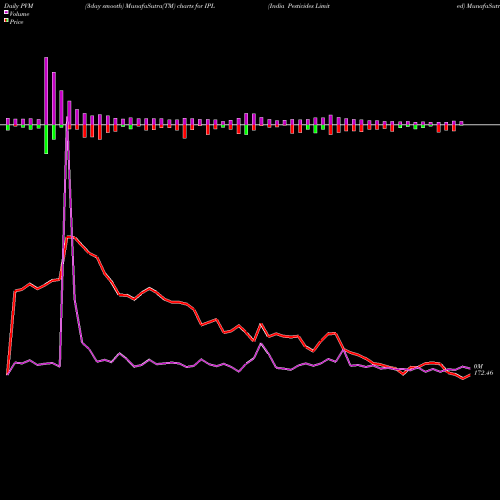Click the '(India Pesticides Limit' title text
Image resolution: width=500 pixels, height=500 pixels.
[x=299, y=6]
